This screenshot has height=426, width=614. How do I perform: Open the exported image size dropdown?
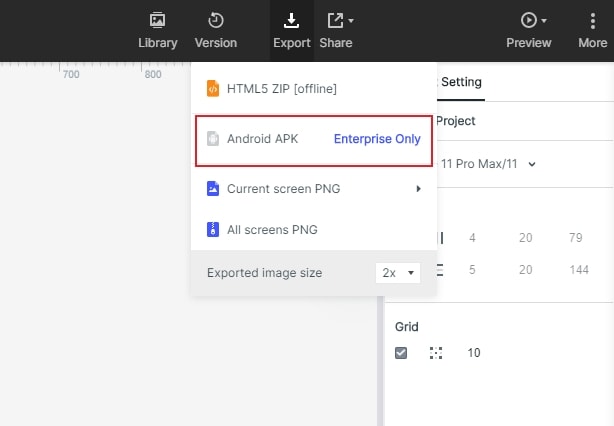click(x=399, y=272)
